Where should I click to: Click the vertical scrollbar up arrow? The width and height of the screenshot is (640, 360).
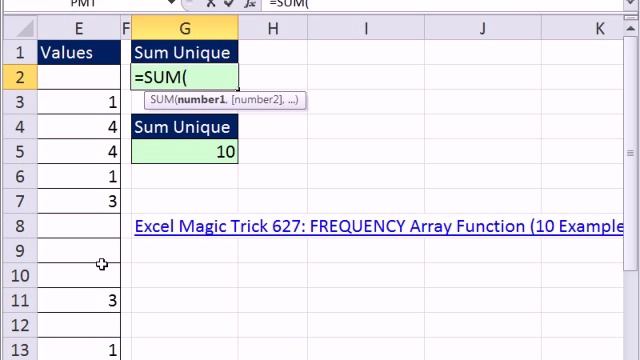630,29
